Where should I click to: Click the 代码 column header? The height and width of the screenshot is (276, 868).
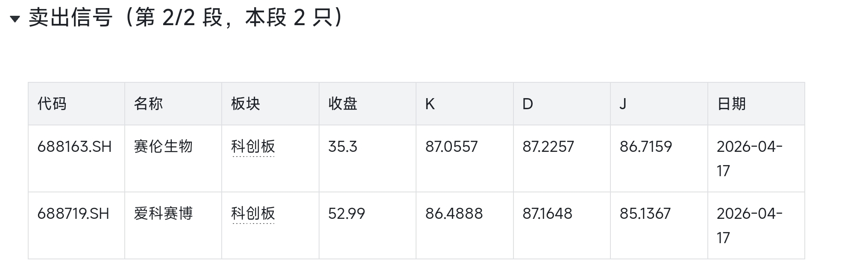tap(52, 104)
